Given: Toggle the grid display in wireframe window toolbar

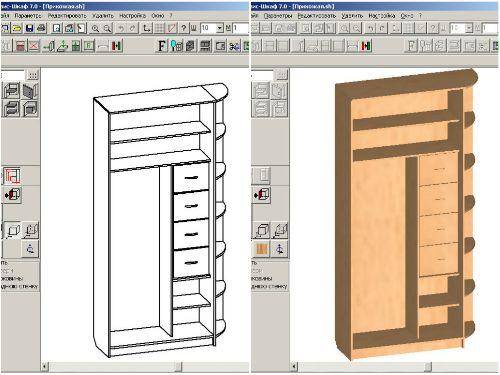Looking at the screenshot, I should (159, 28).
